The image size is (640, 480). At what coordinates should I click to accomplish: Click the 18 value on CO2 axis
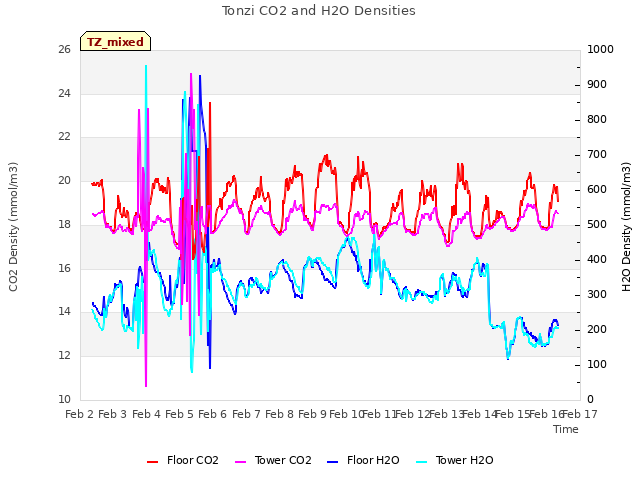pyautogui.click(x=64, y=224)
